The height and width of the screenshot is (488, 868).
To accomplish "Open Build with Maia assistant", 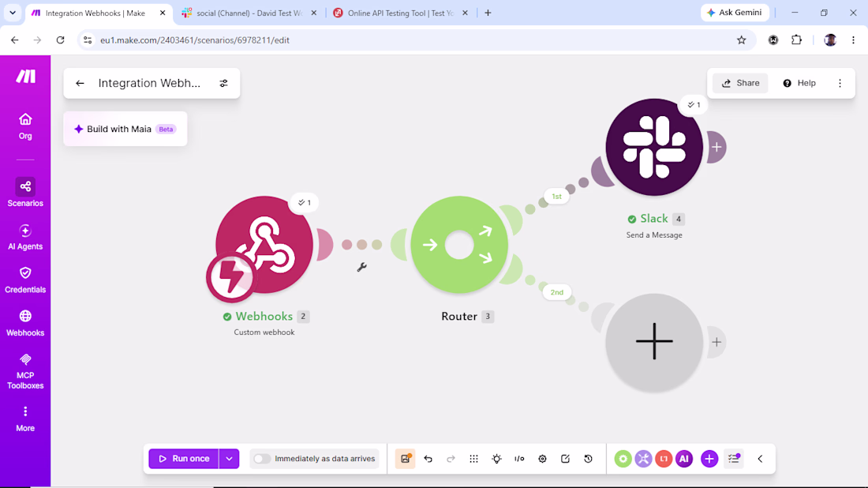I will (125, 129).
